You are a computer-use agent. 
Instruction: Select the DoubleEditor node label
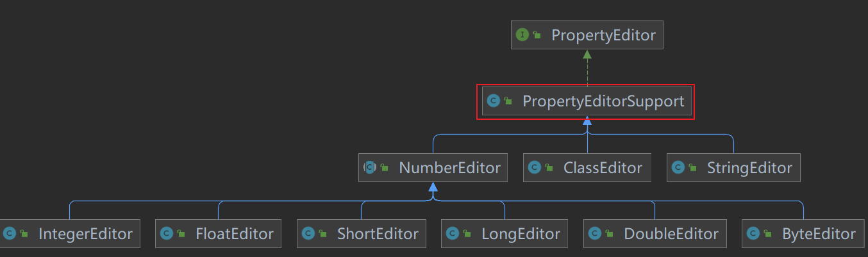[x=671, y=234]
